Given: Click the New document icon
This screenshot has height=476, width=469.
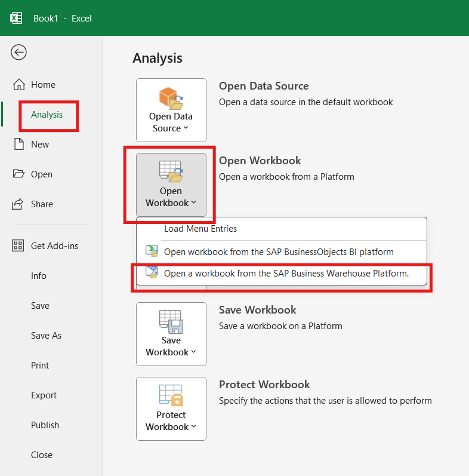Looking at the screenshot, I should point(19,145).
